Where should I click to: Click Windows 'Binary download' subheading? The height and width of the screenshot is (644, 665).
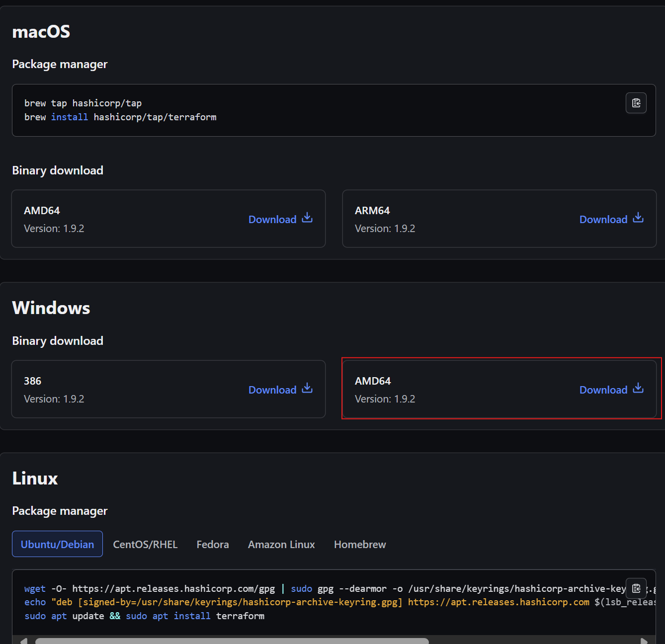[58, 341]
